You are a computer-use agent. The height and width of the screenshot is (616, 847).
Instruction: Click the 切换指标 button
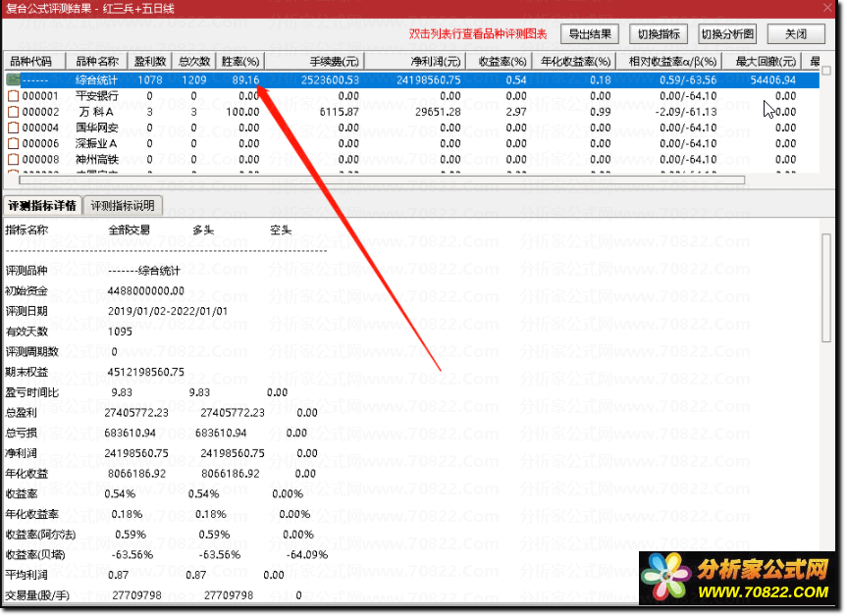coord(659,34)
